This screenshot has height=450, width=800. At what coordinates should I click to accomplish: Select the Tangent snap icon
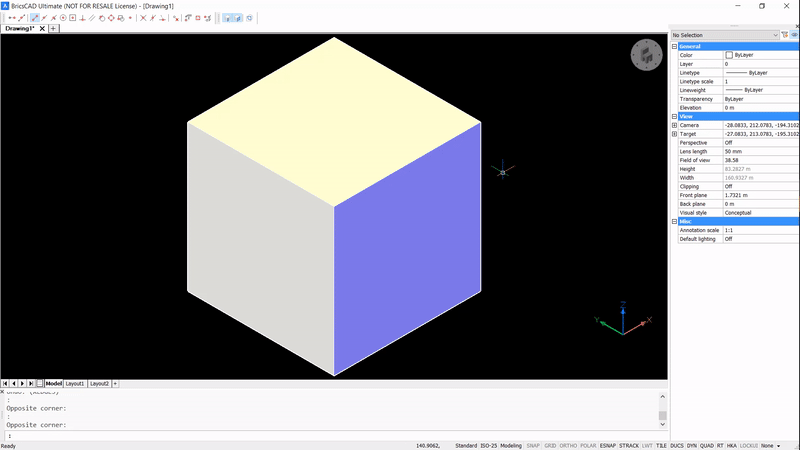pos(102,18)
